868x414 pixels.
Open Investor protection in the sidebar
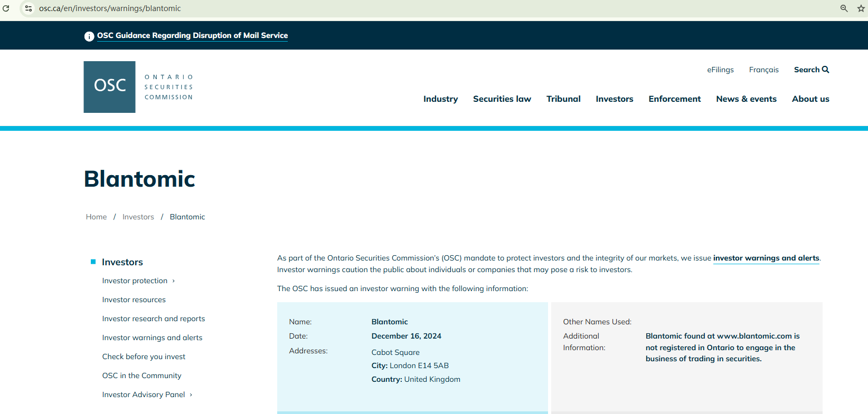(135, 281)
